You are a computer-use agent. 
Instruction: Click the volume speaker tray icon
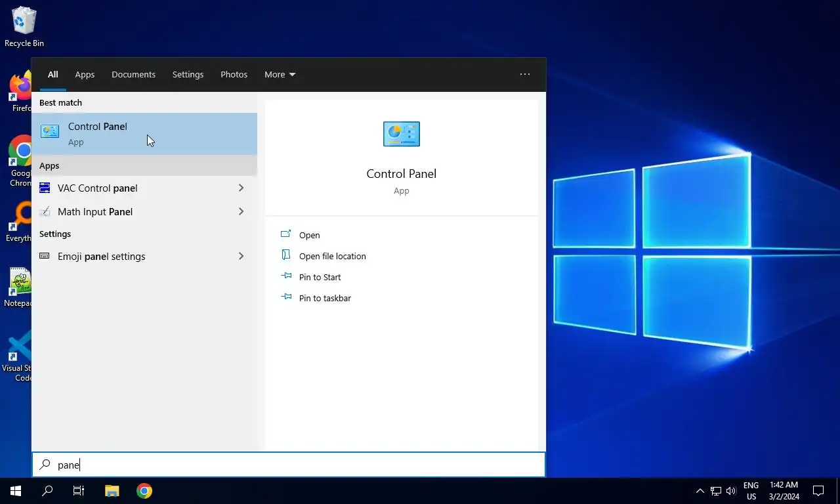point(732,491)
